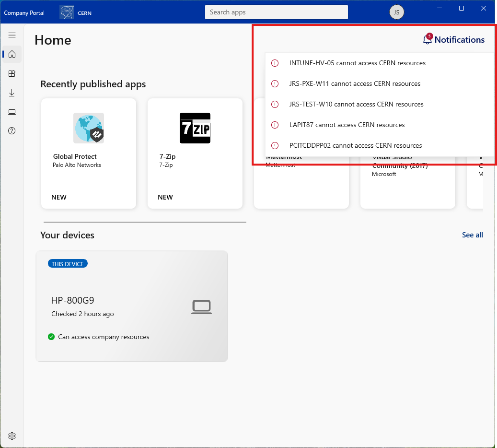Open the 7-Zip app title
This screenshot has width=497, height=448.
coord(167,156)
